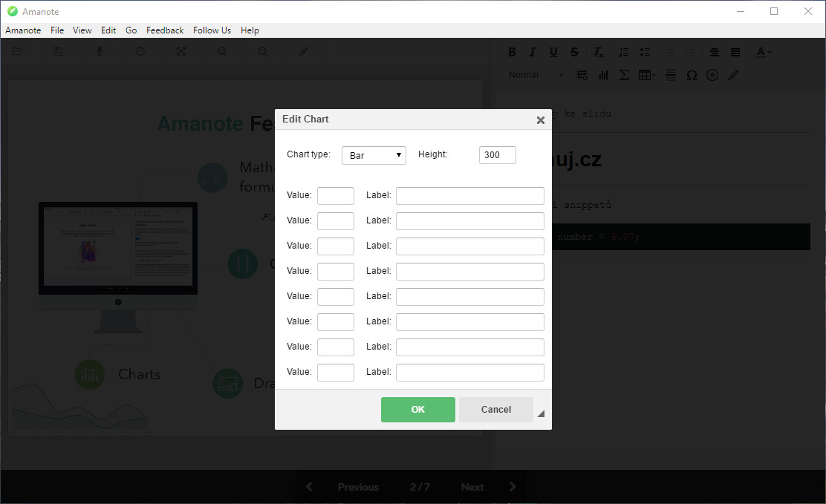Focus the first Value field in Edit Chart
Image resolution: width=826 pixels, height=504 pixels.
pyautogui.click(x=336, y=195)
